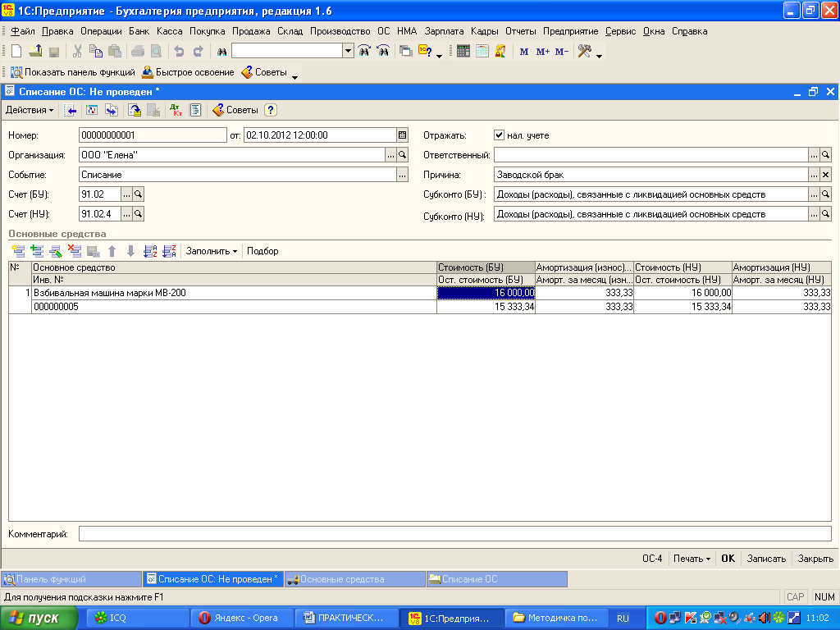Click the Cut scissors icon
The height and width of the screenshot is (630, 840).
(77, 52)
